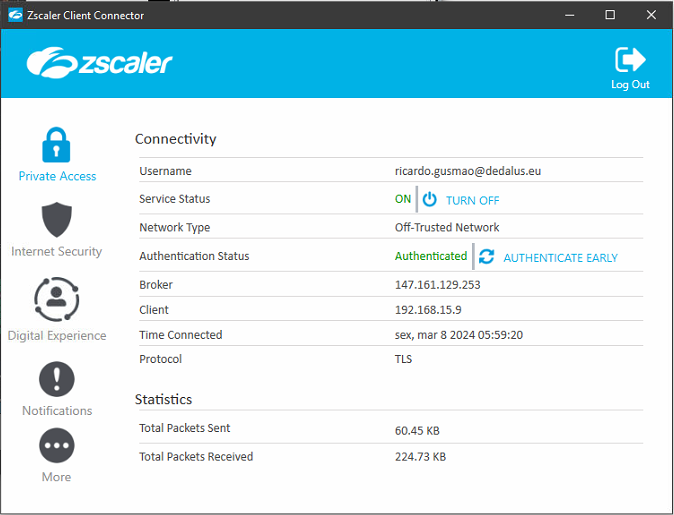
Task: Click the Client row label
Action: pyautogui.click(x=154, y=310)
